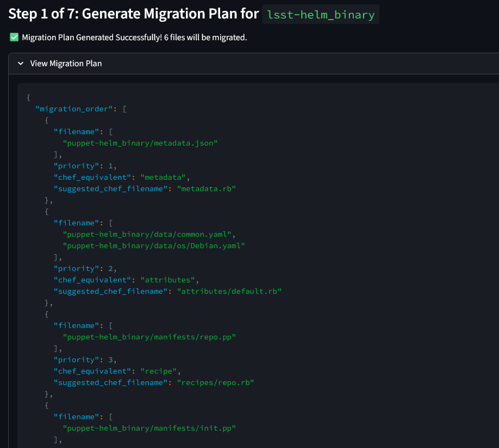Screen dimensions: 499x448
Task: Click the manifests/repo.pp file path
Action: point(149,337)
